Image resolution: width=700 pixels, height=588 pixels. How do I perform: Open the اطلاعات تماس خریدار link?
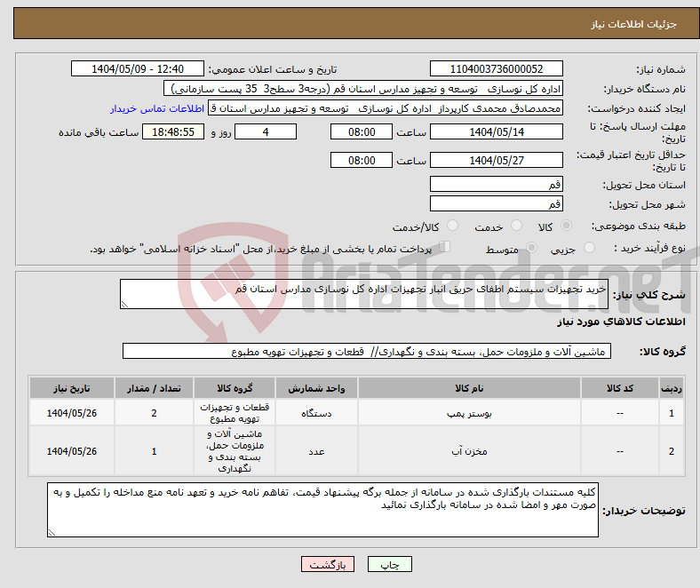coord(157,108)
